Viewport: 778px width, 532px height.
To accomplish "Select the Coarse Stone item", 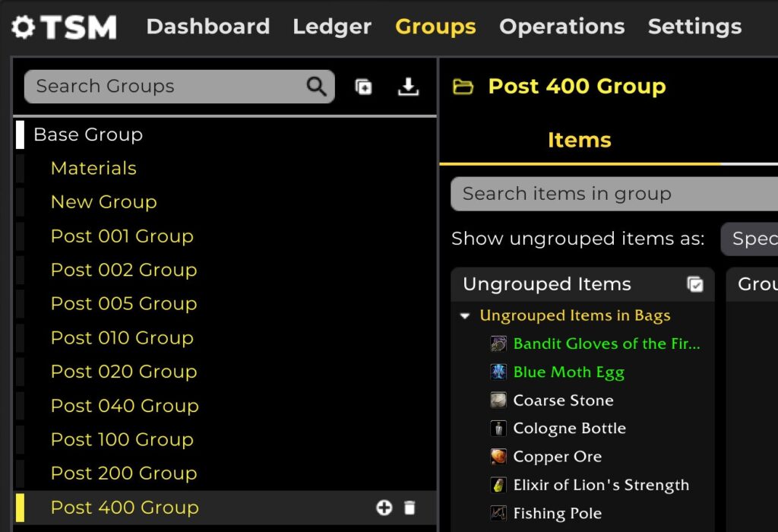I will 563,401.
